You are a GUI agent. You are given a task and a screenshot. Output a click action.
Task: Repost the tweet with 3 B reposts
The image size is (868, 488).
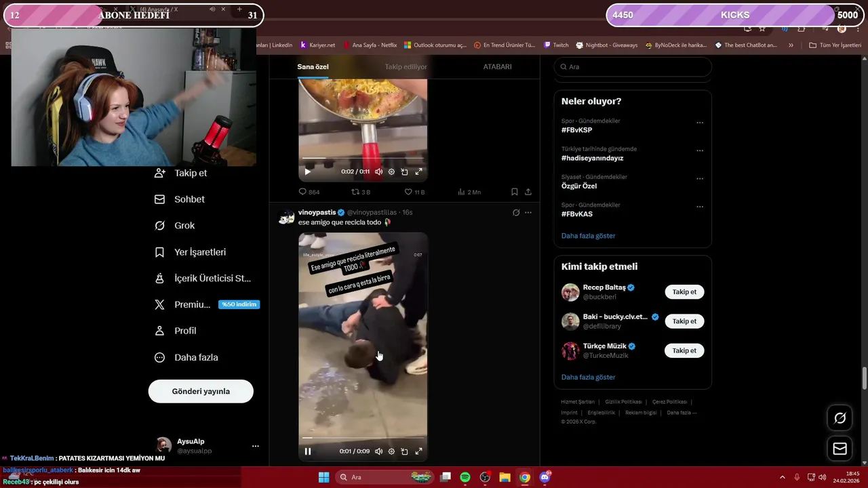click(x=360, y=192)
